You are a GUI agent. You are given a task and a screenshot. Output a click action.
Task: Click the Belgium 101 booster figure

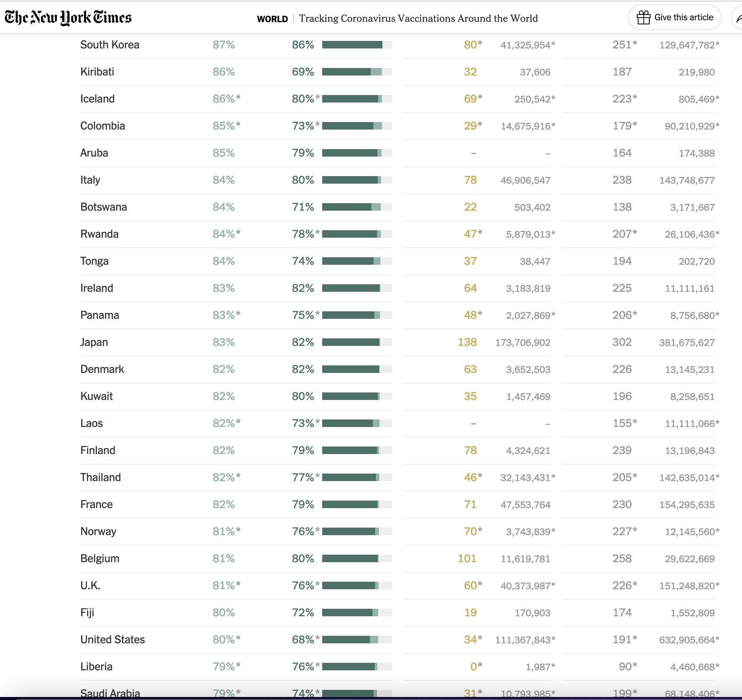point(467,558)
